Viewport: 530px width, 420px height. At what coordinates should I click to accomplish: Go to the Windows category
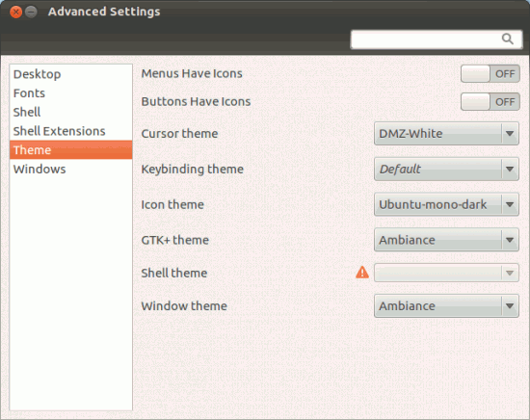[x=71, y=169]
